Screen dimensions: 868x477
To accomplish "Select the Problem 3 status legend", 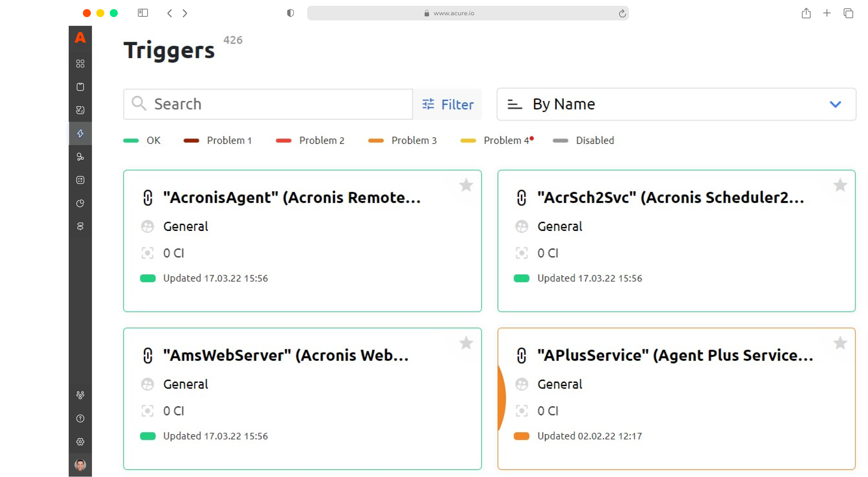I will pyautogui.click(x=414, y=140).
